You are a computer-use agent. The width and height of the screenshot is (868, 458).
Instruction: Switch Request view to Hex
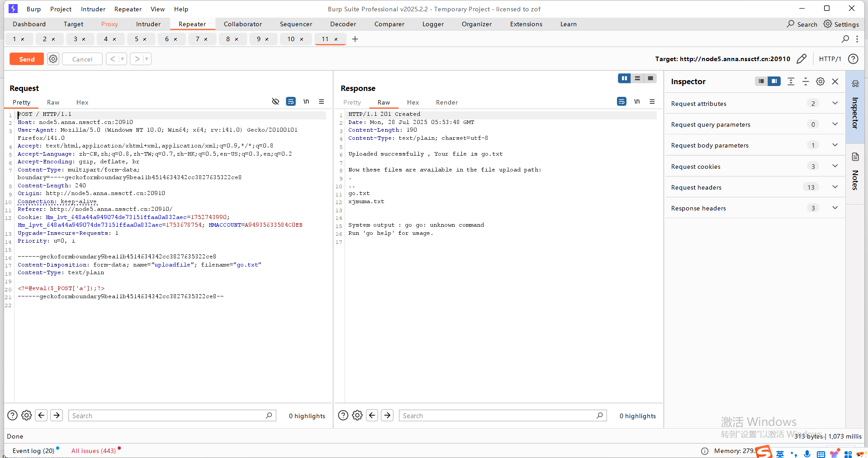(82, 102)
